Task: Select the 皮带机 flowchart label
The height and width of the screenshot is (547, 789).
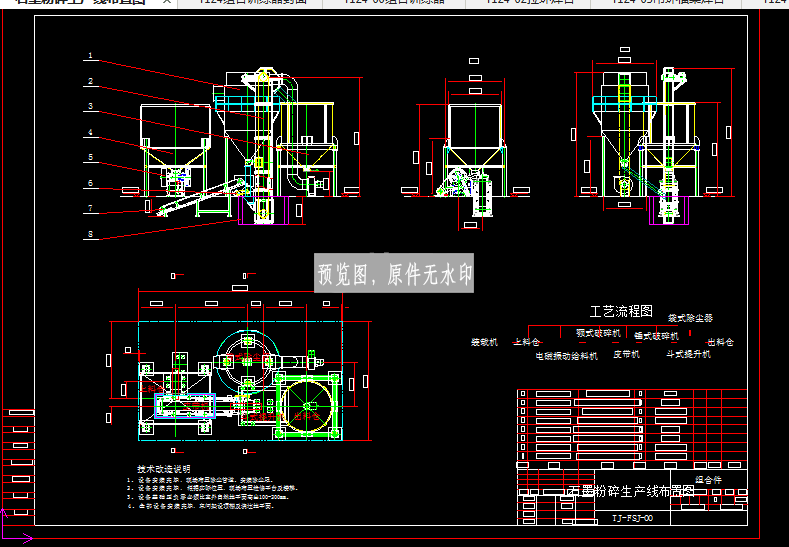Action: (x=626, y=354)
